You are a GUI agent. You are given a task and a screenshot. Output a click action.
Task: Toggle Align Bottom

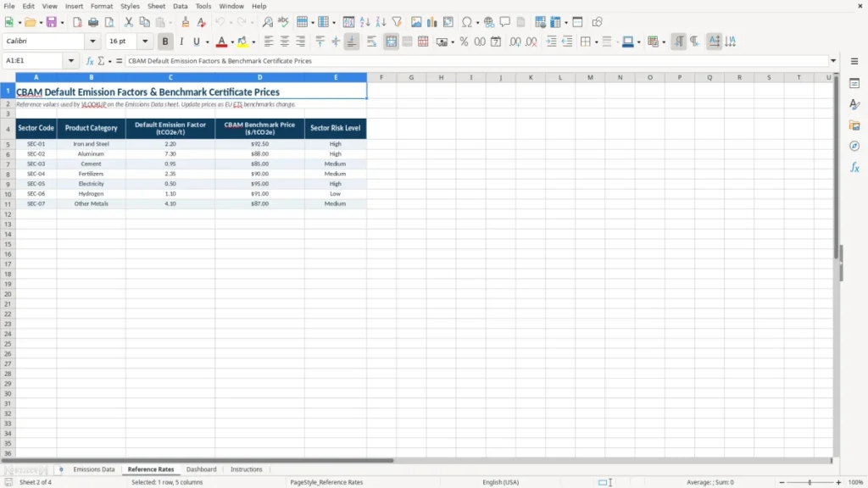click(352, 42)
